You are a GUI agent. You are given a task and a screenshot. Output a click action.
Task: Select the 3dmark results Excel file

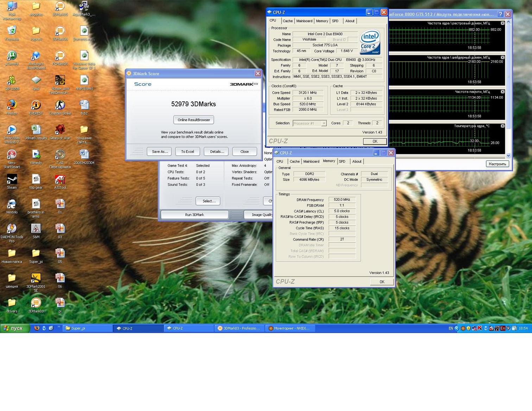[x=36, y=132]
